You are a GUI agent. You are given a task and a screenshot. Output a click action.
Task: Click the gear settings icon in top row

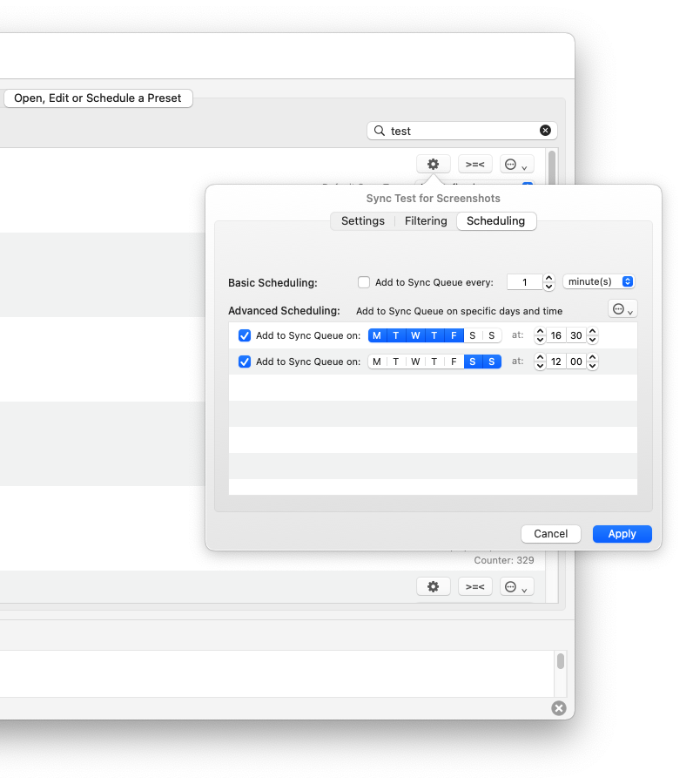pos(433,164)
